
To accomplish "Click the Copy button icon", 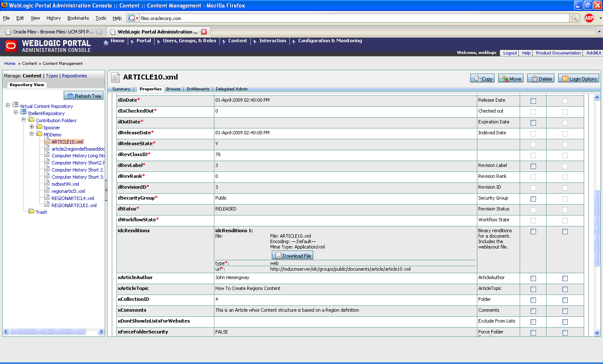I will pyautogui.click(x=482, y=79).
